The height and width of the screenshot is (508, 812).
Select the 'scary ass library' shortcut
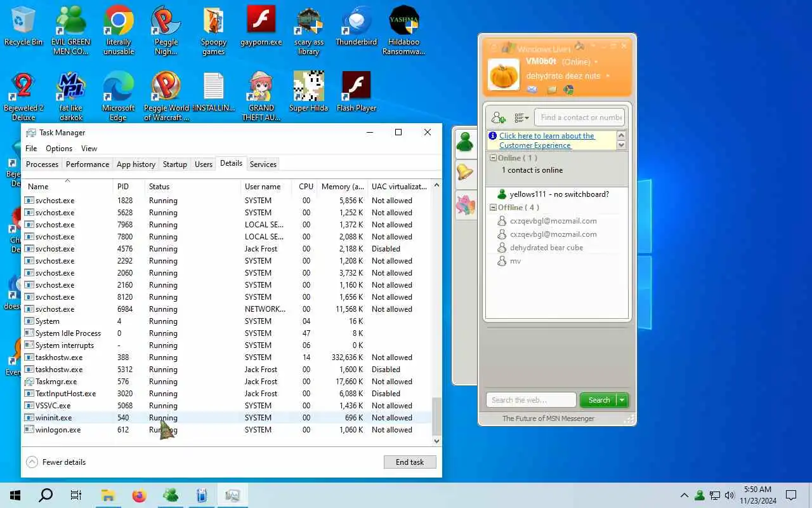[309, 30]
